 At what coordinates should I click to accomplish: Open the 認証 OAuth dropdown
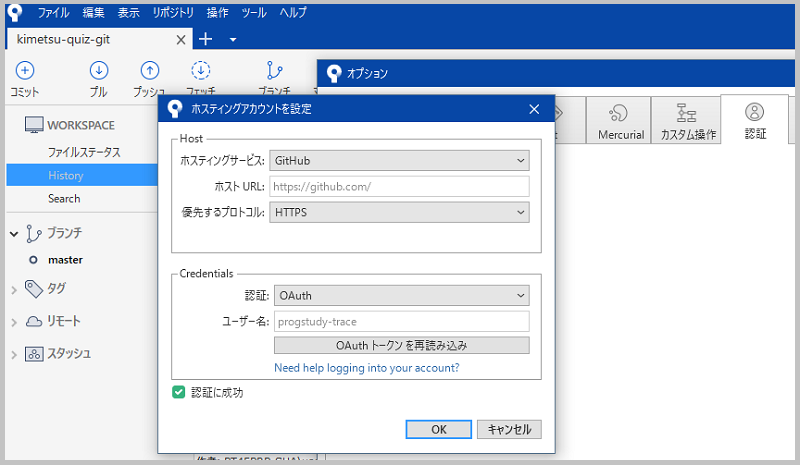coord(402,296)
